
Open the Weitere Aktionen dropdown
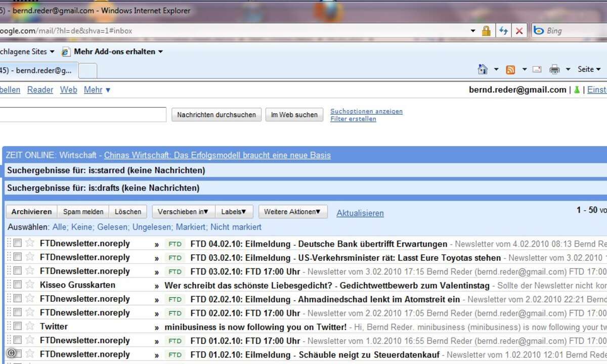coord(292,212)
